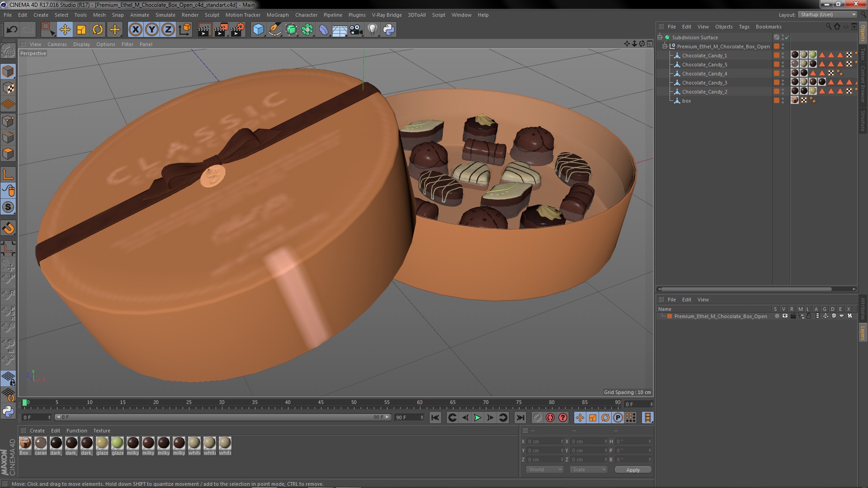Image resolution: width=868 pixels, height=488 pixels.
Task: Open the deformer object icon
Action: (x=324, y=30)
